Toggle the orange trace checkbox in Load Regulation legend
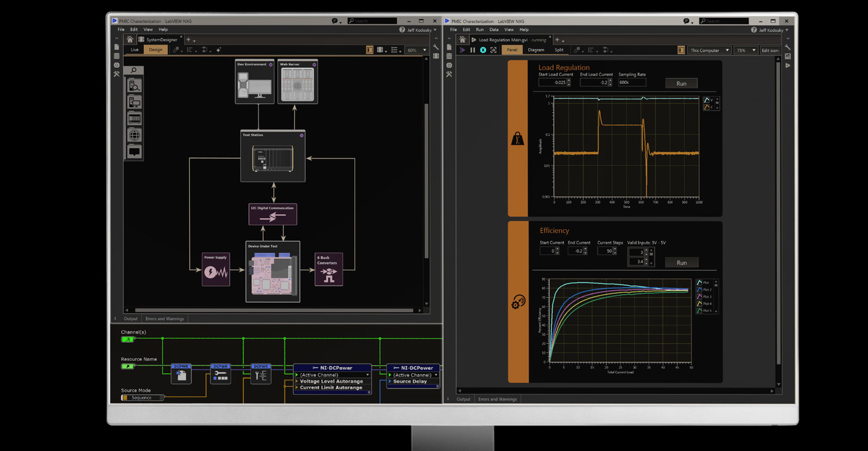The height and width of the screenshot is (451, 868). [707, 107]
